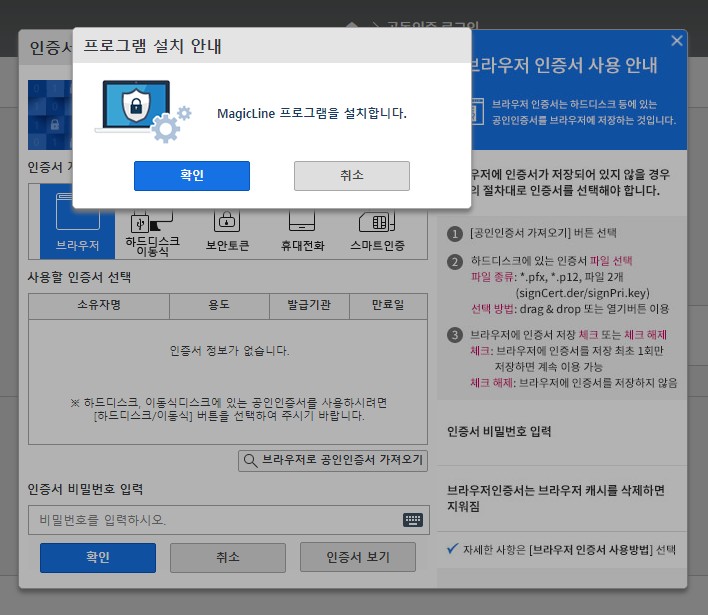Click the bottom blue 확인 button

click(98, 558)
